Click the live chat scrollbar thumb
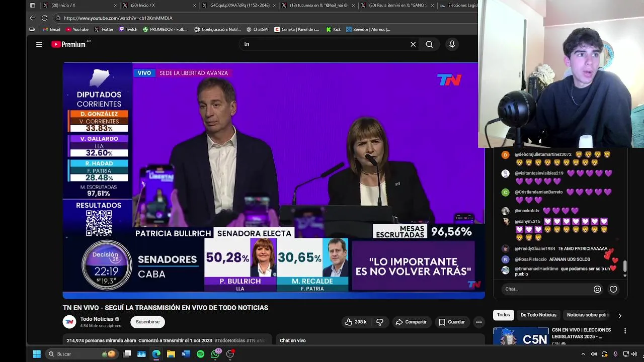 [625, 265]
